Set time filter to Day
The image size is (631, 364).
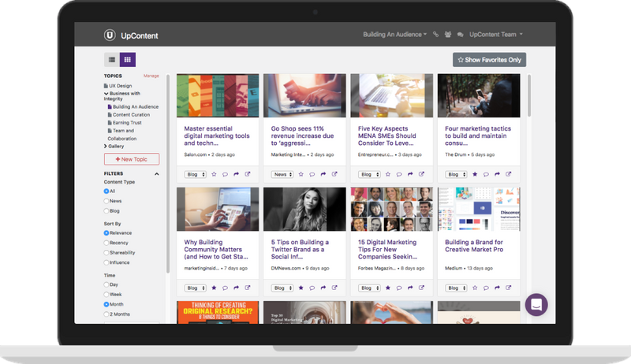coord(106,284)
